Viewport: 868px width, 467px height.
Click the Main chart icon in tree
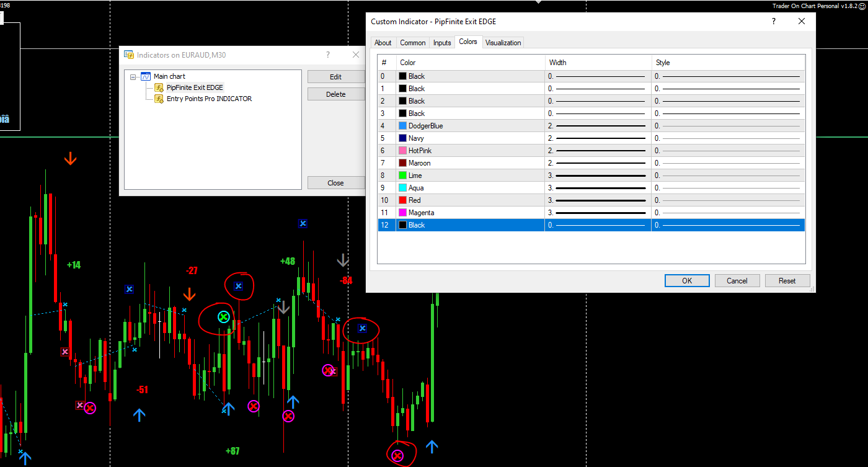coord(146,76)
